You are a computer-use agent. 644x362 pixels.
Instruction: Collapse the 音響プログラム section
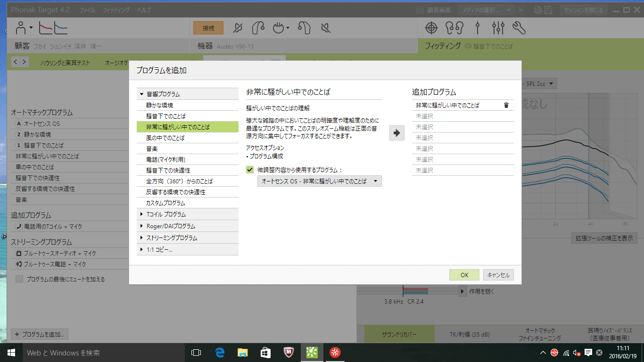[188, 94]
